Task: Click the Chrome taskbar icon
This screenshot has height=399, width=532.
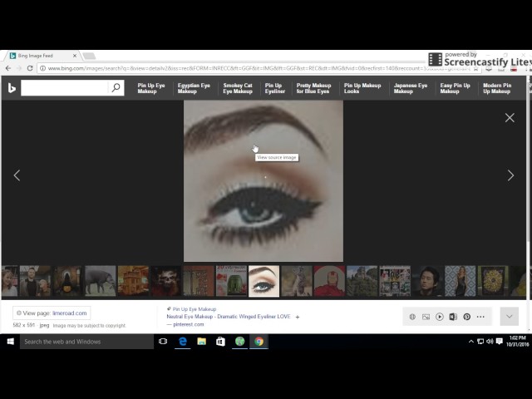Action: (259, 342)
